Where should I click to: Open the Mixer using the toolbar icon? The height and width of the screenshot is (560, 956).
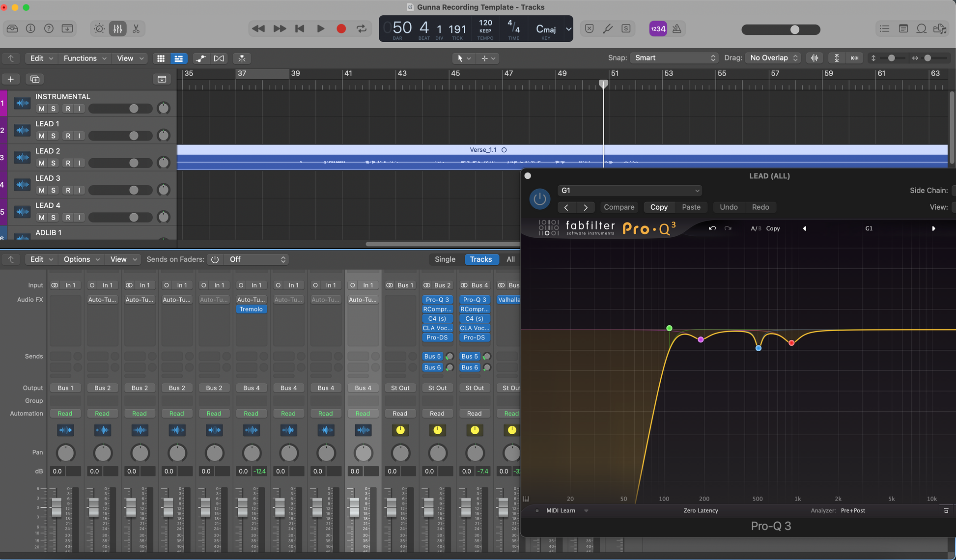tap(118, 29)
